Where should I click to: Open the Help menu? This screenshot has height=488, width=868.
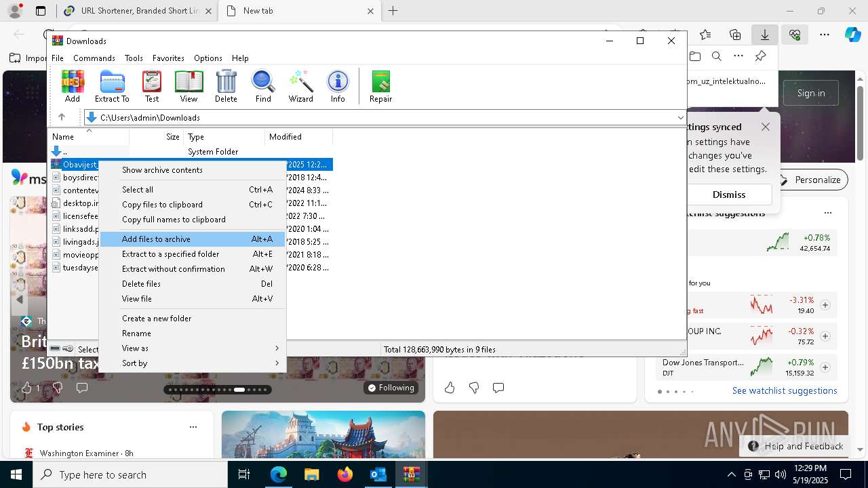tap(240, 58)
